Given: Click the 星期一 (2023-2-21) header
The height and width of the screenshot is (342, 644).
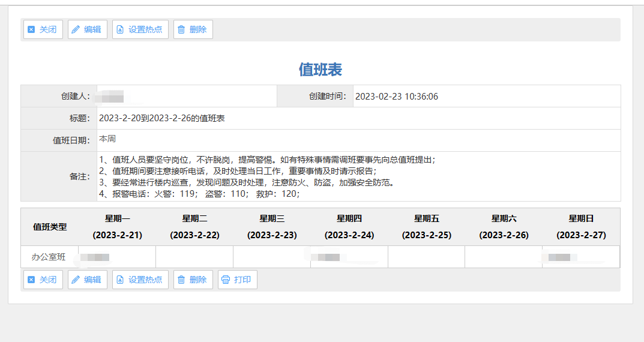Looking at the screenshot, I should pos(118,227).
